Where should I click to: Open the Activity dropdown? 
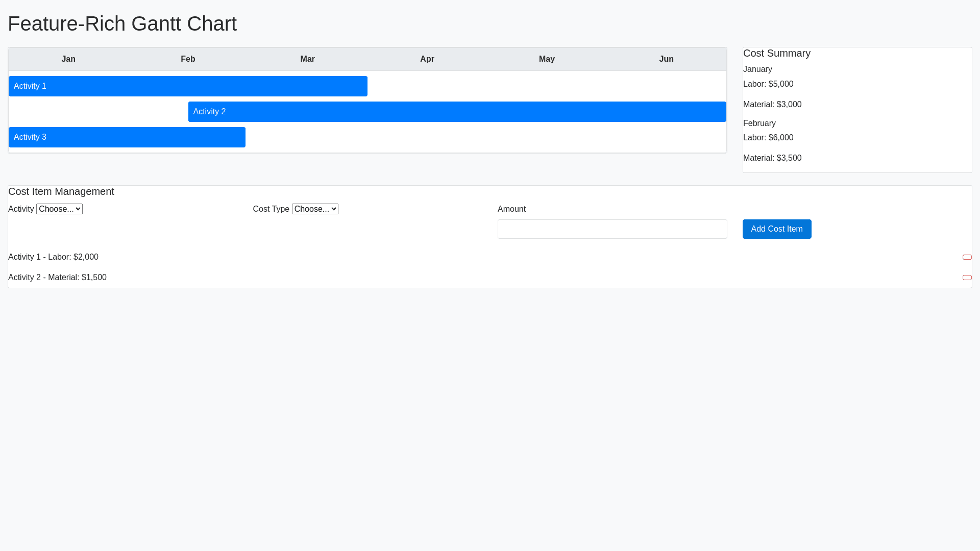(x=59, y=209)
